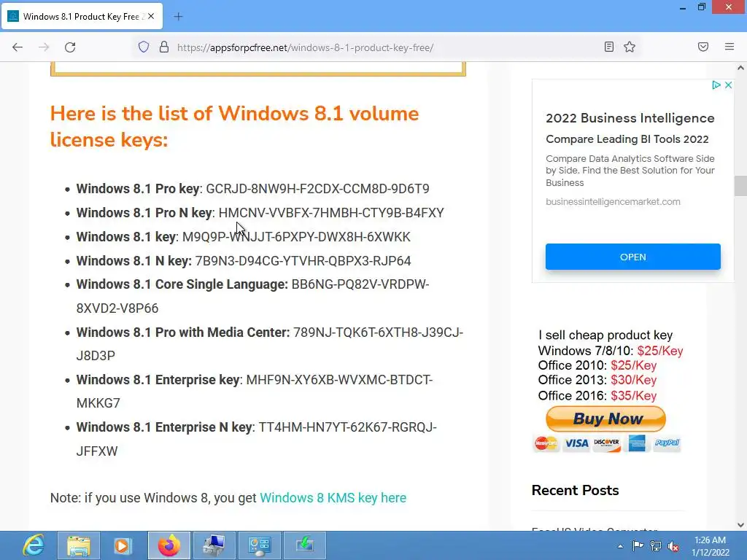
Task: Click the scrollbar up arrow
Action: pyautogui.click(x=740, y=68)
